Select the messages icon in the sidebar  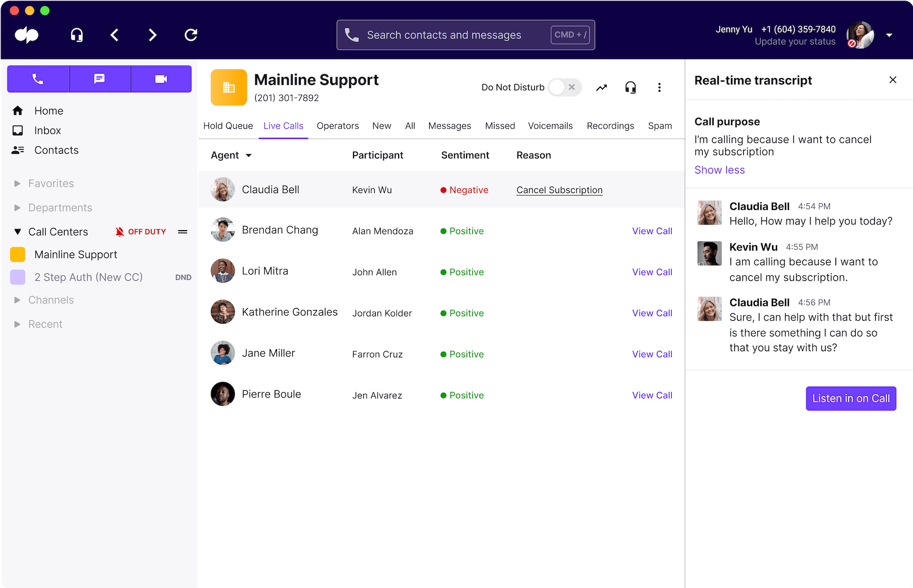point(99,79)
